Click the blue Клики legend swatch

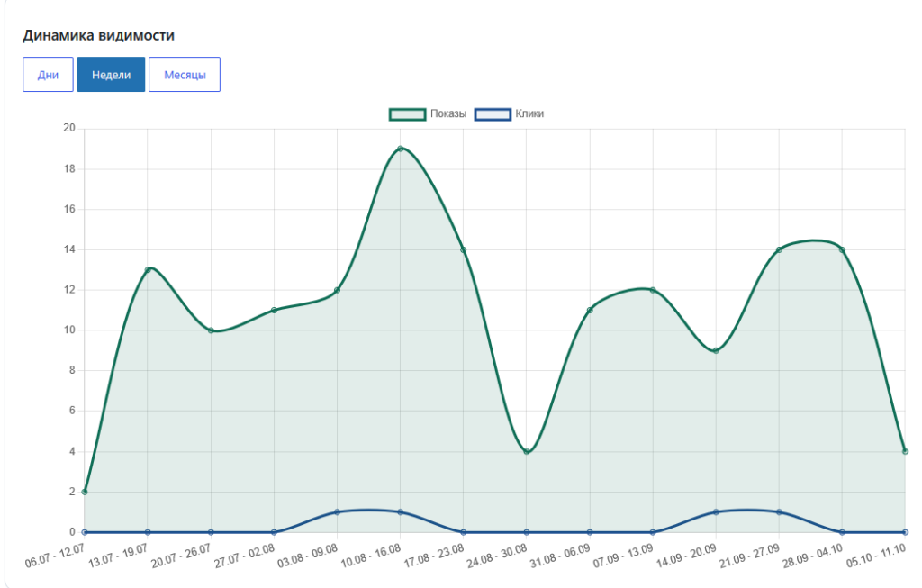click(493, 114)
